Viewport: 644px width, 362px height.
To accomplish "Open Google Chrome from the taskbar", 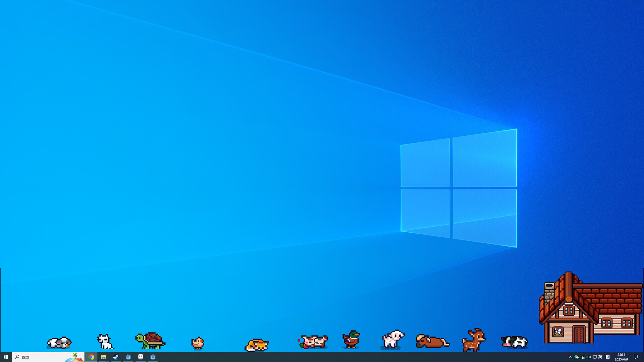I will click(x=91, y=357).
